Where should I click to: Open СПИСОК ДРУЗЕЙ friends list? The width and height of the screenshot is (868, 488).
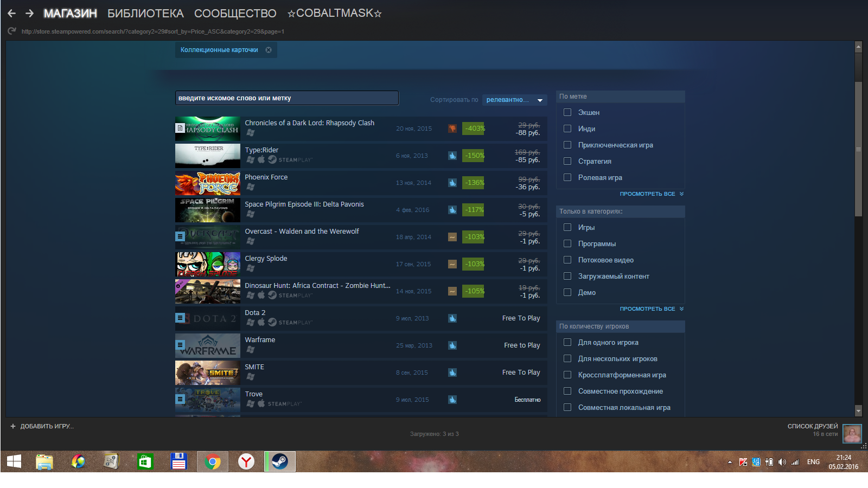813,426
